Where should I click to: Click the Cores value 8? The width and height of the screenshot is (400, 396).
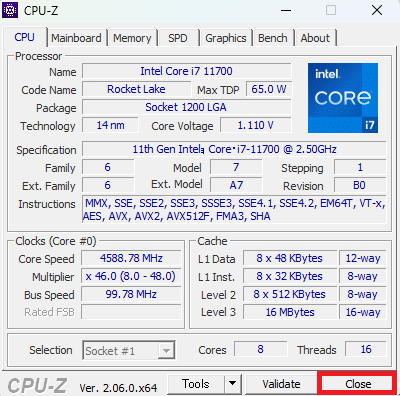tap(260, 349)
